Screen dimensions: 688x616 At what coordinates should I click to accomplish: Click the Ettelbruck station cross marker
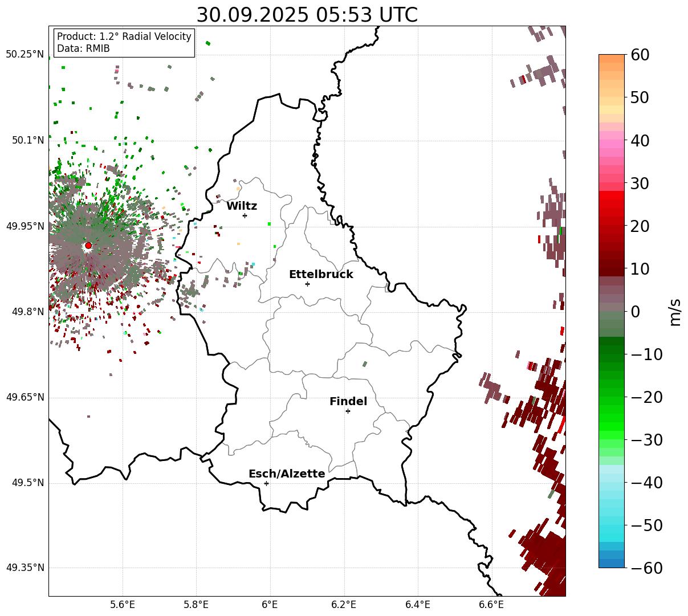point(307,284)
